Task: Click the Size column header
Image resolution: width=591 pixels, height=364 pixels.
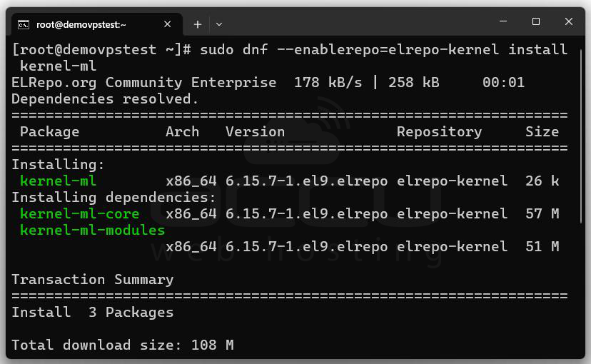Action: (x=542, y=132)
